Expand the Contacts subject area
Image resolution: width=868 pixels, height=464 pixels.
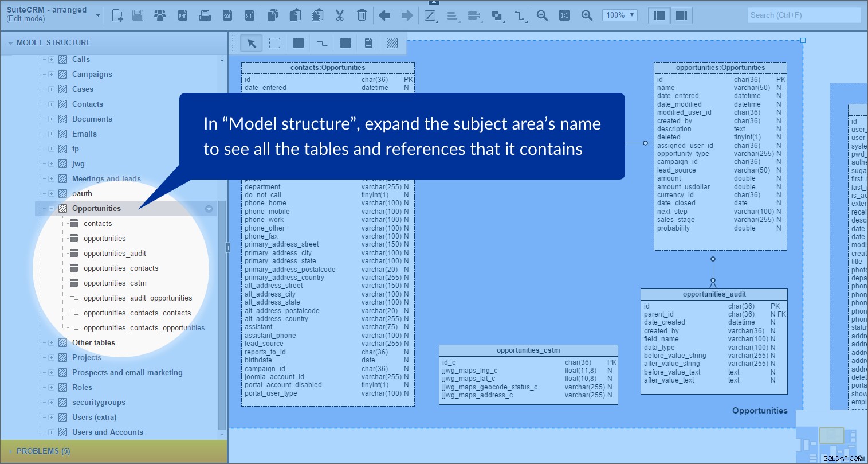coord(51,104)
